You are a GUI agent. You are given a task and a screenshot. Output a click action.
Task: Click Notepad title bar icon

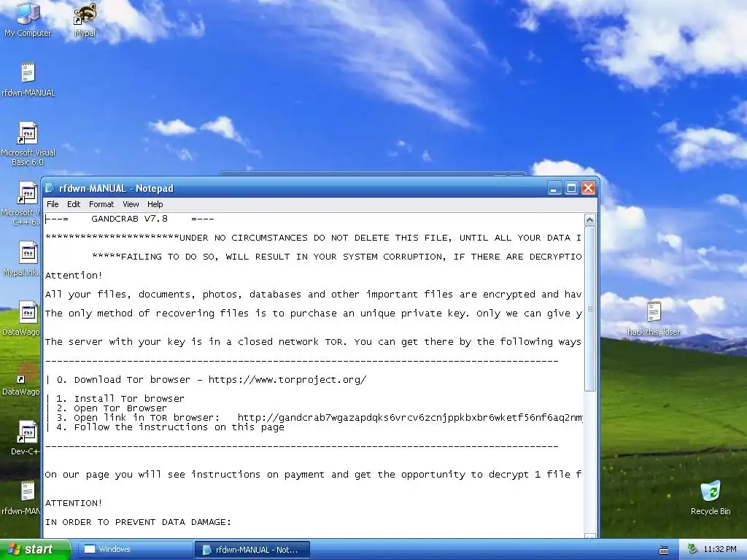point(50,188)
